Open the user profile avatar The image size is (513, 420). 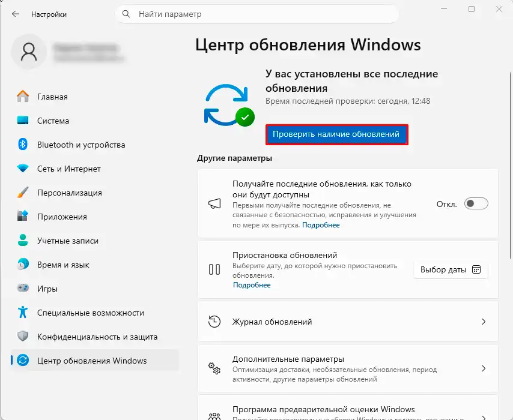pyautogui.click(x=29, y=52)
